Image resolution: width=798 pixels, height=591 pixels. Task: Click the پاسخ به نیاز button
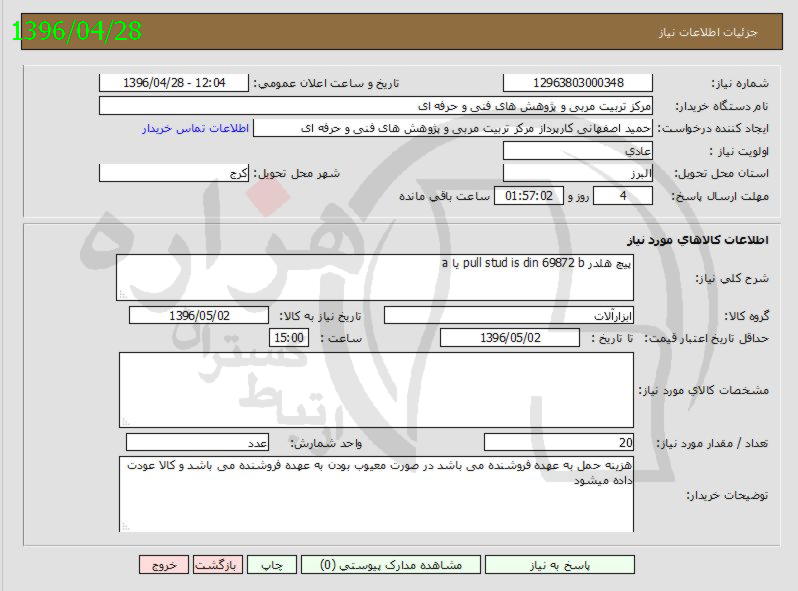point(558,565)
